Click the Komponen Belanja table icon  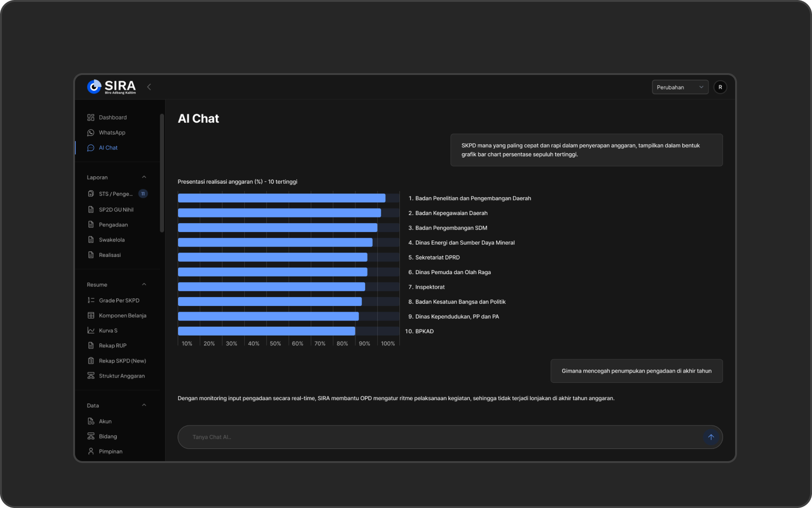click(x=91, y=315)
